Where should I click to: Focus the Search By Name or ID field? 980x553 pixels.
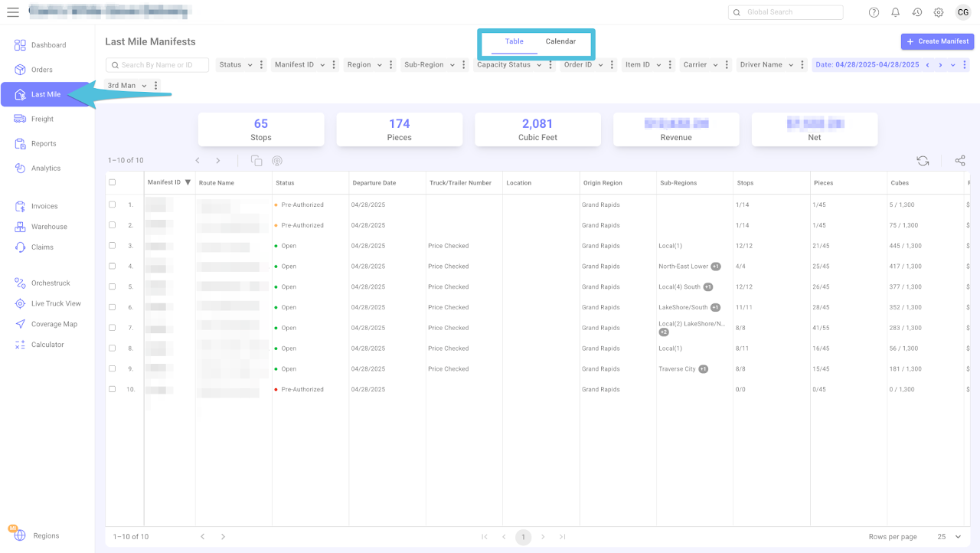157,65
